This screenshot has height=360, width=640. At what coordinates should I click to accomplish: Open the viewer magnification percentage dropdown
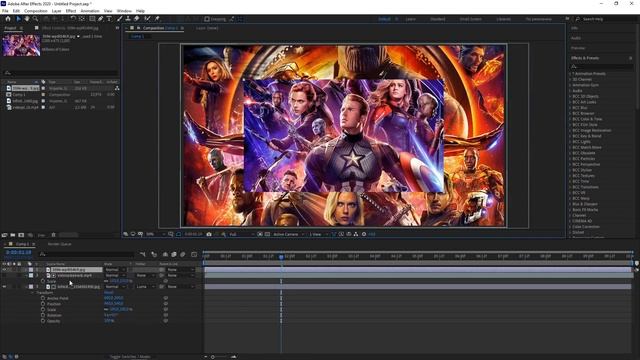coord(156,234)
